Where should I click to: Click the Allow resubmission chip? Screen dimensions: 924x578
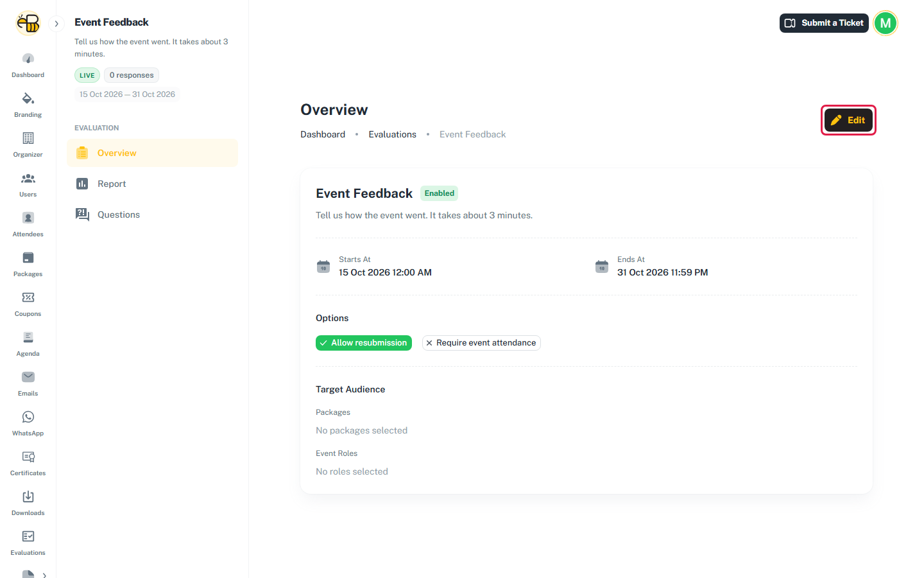[364, 343]
